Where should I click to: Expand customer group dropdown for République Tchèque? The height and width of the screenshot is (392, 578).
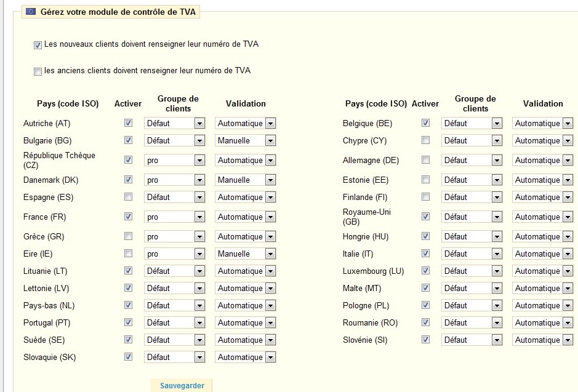[x=174, y=160]
